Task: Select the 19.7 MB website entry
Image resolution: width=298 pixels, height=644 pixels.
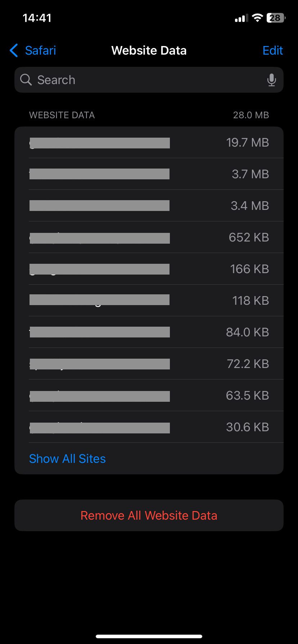Action: (x=149, y=142)
